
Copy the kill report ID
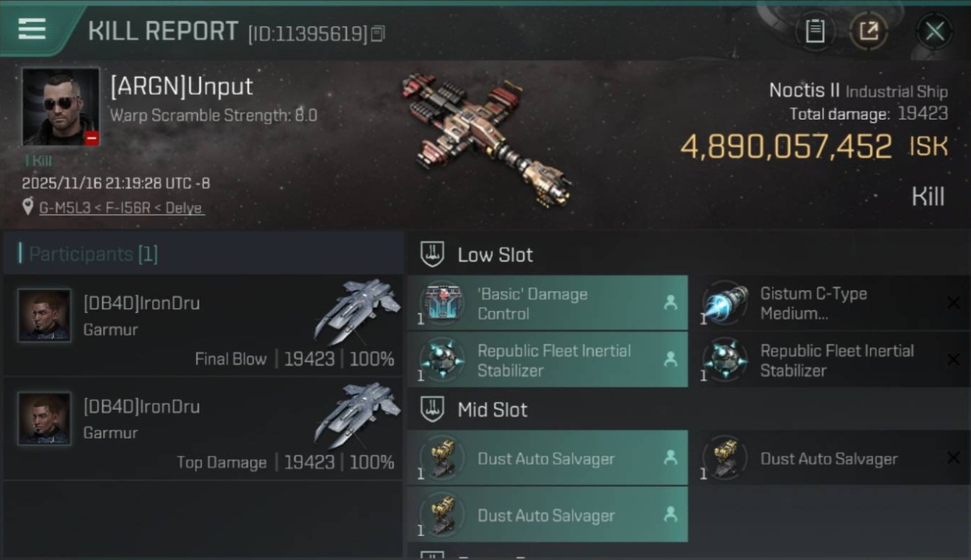point(378,34)
